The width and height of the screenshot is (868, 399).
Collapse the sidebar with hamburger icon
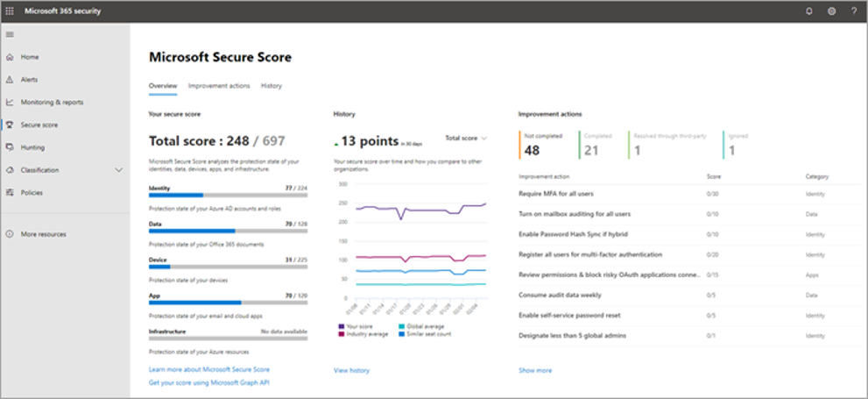pyautogui.click(x=10, y=34)
